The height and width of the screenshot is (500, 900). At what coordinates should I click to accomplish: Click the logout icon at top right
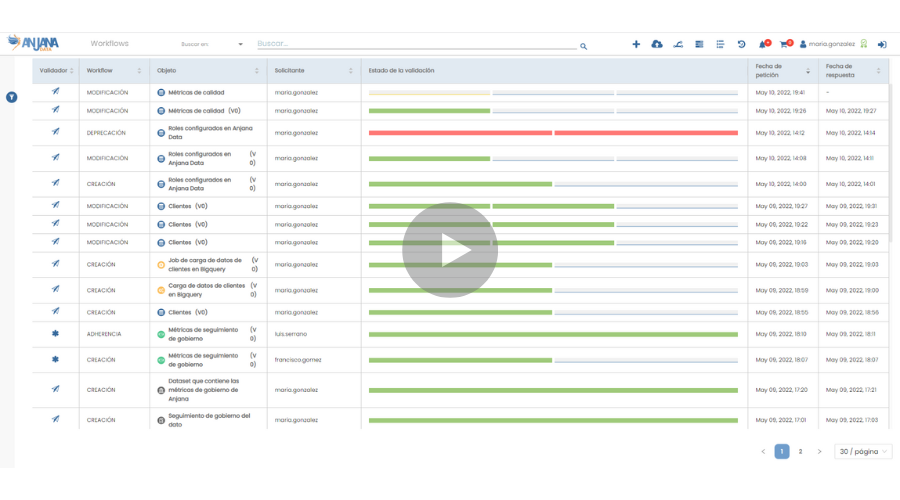(x=882, y=44)
